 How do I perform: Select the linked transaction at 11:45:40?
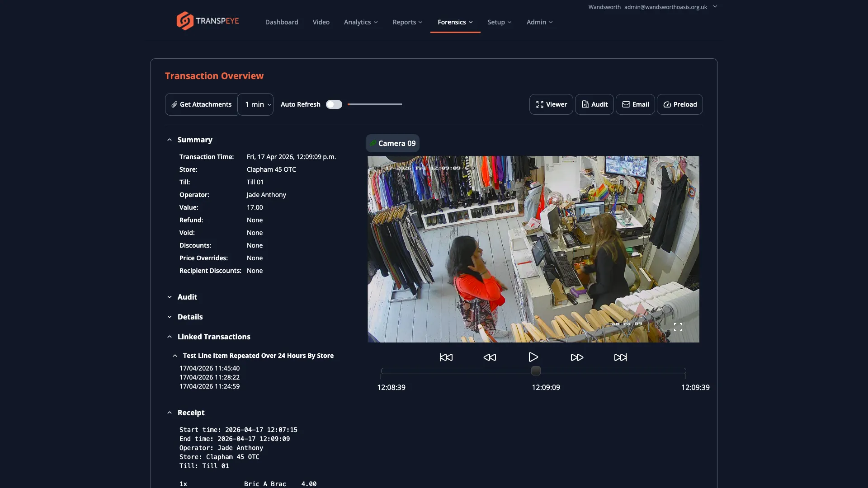point(209,368)
